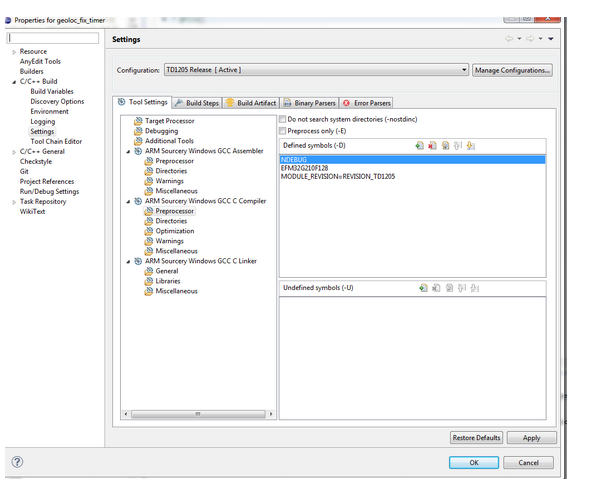The height and width of the screenshot is (492, 600).
Task: Switch to the Error Parsers tab
Action: point(367,103)
